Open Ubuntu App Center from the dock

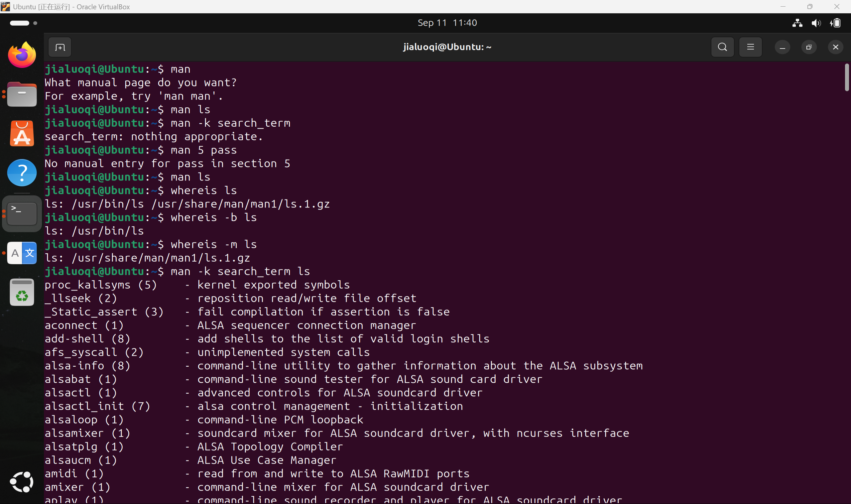pyautogui.click(x=22, y=133)
